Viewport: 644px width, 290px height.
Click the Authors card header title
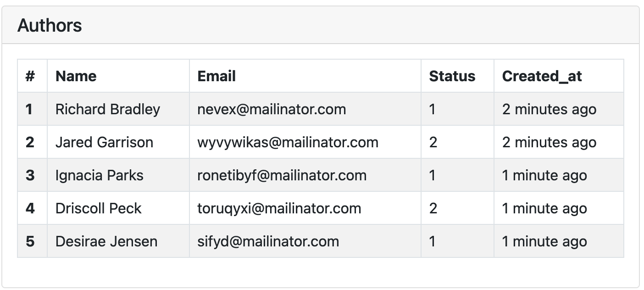click(50, 25)
